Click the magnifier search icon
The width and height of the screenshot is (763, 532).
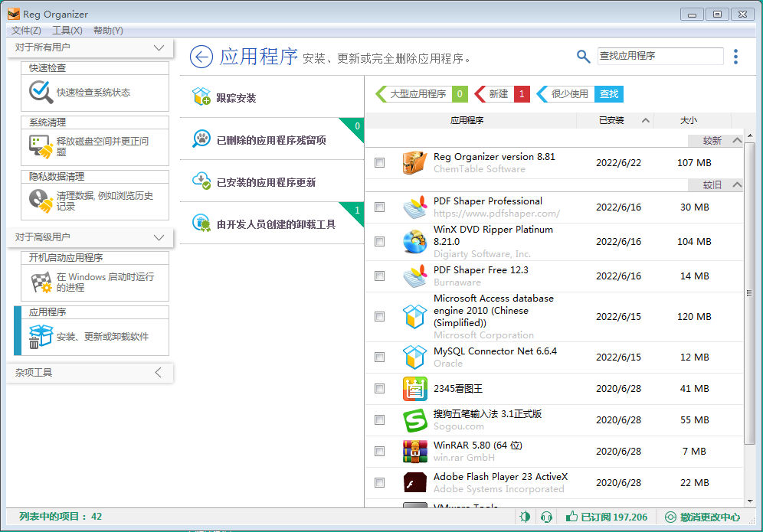[584, 57]
